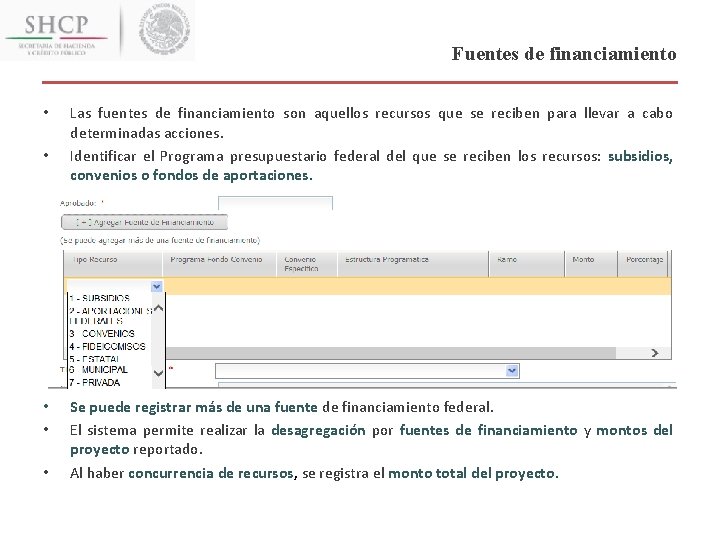
Task: Select '6 - MUNICIPAL' option
Action: pos(98,370)
